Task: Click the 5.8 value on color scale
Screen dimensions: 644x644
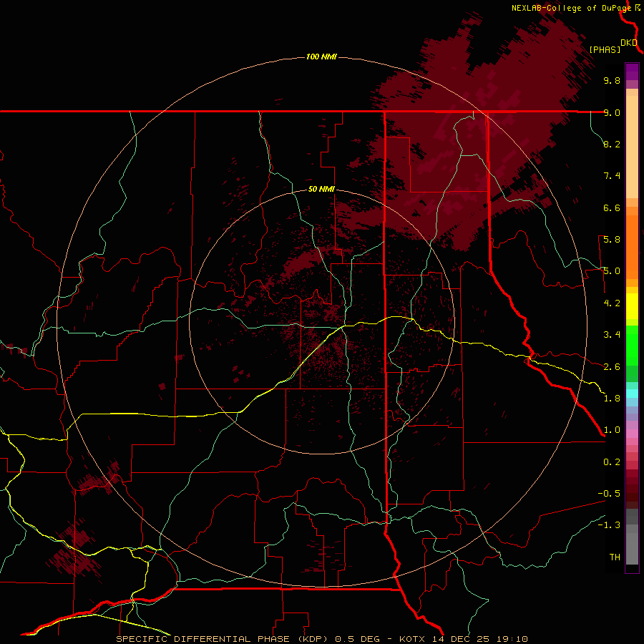Action: (x=612, y=240)
